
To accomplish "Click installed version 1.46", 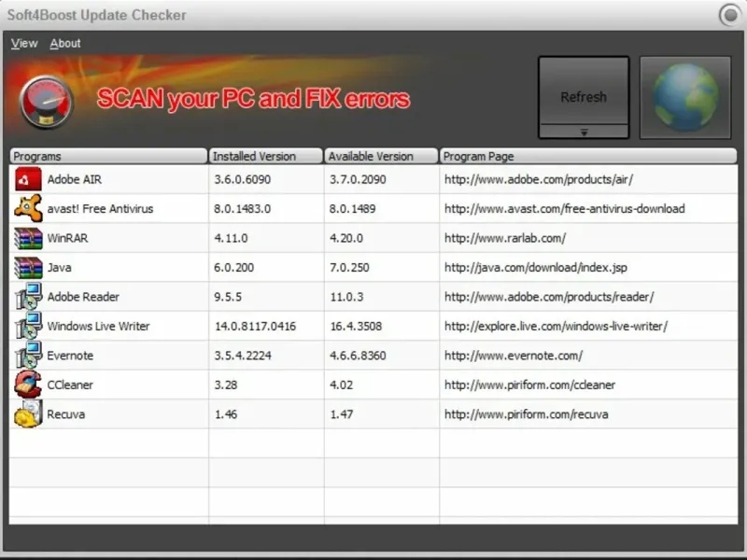I will point(226,414).
